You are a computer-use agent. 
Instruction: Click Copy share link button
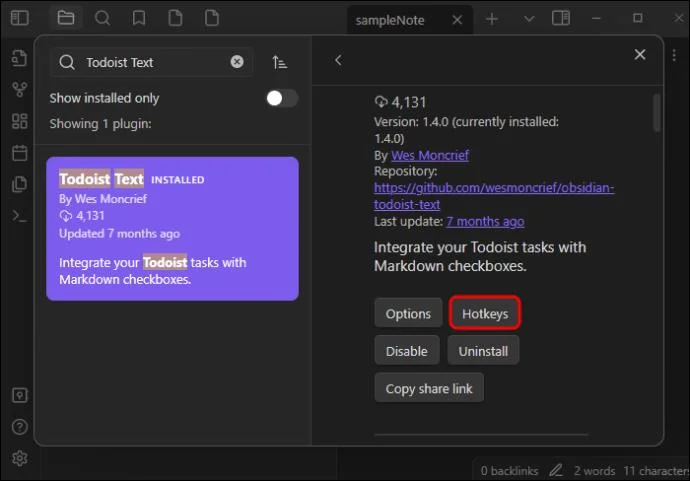point(429,388)
